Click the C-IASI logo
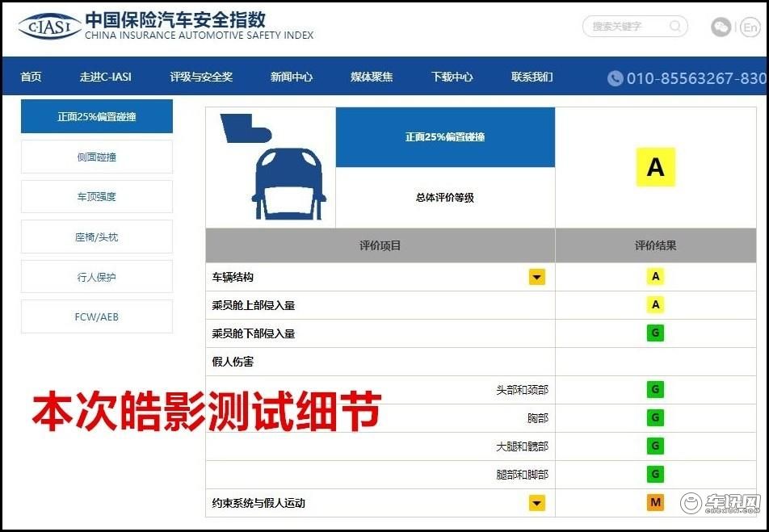The width and height of the screenshot is (769, 532). point(49,27)
